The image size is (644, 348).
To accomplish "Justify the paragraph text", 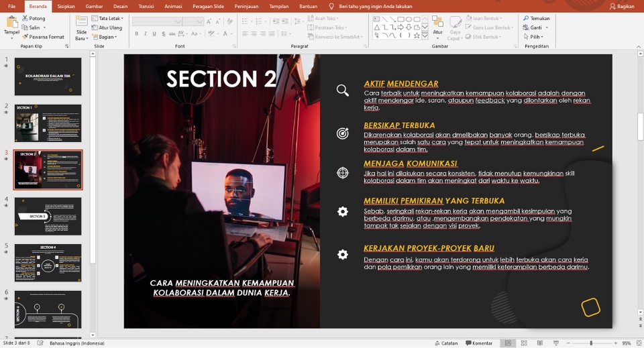I will point(272,34).
